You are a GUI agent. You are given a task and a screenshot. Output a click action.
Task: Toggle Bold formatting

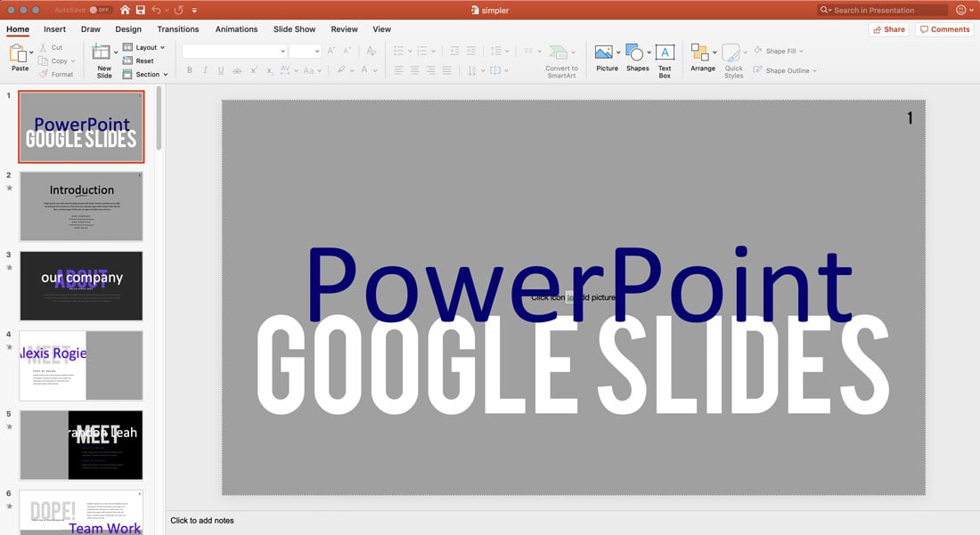click(190, 70)
